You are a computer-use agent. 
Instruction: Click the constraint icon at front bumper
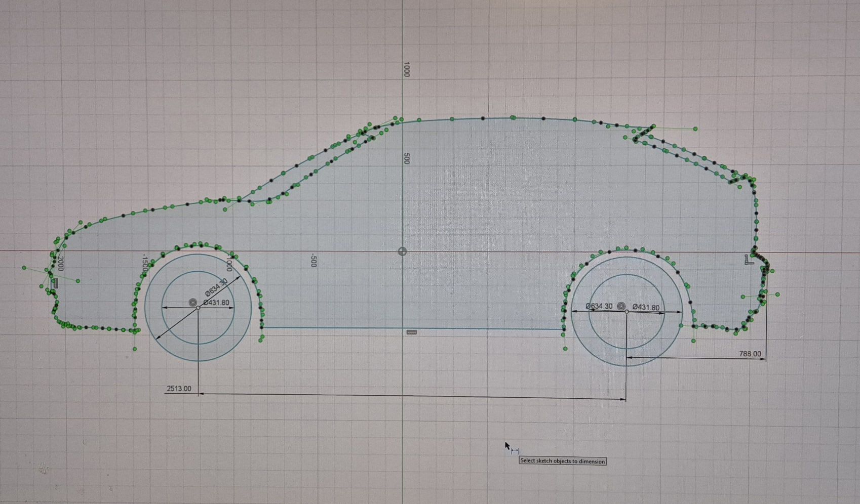click(56, 283)
